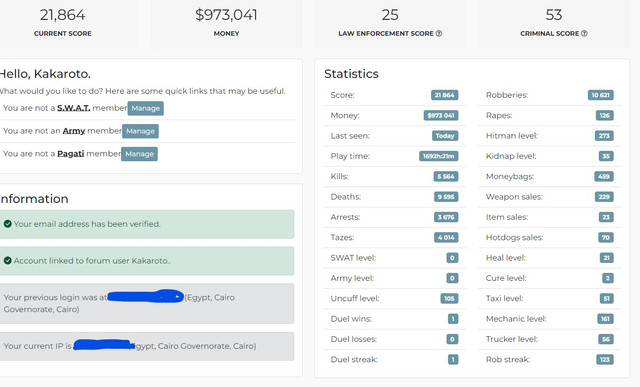Click the Hotdogs sales badge 70
This screenshot has width=640, height=387.
click(606, 238)
